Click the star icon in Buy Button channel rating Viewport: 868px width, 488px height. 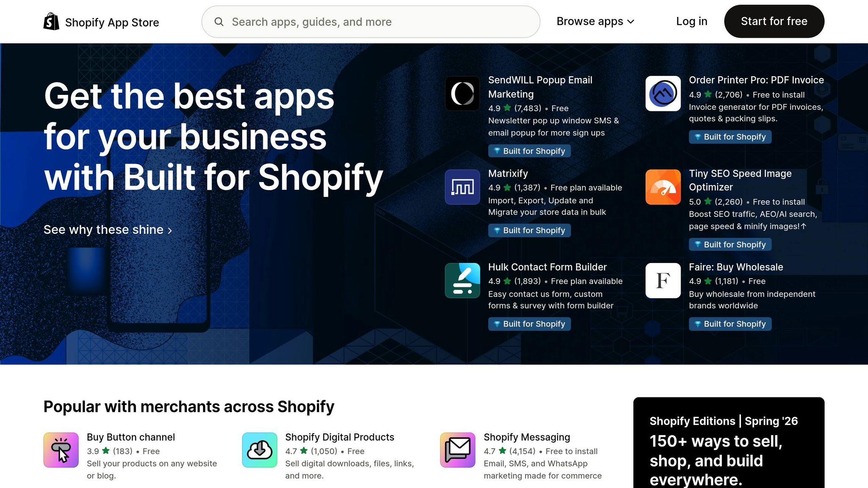click(x=106, y=451)
